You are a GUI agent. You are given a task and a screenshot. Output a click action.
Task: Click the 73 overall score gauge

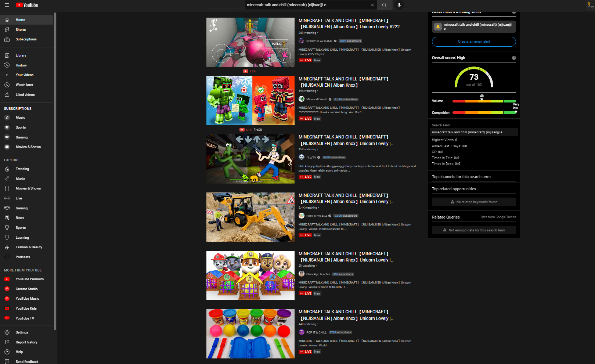point(474,77)
